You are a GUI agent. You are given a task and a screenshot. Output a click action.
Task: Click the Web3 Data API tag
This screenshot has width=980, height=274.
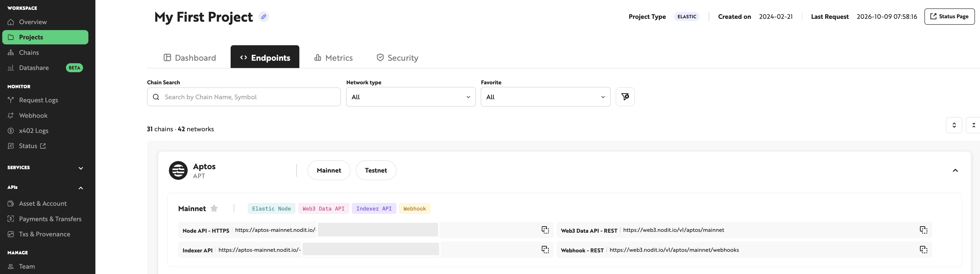pyautogui.click(x=323, y=209)
